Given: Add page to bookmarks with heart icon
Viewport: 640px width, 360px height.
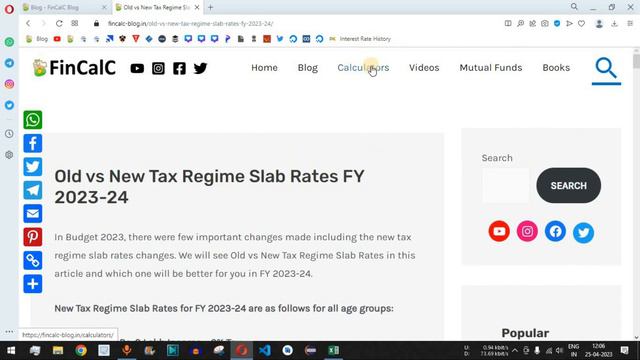Looking at the screenshot, I should pos(581,24).
